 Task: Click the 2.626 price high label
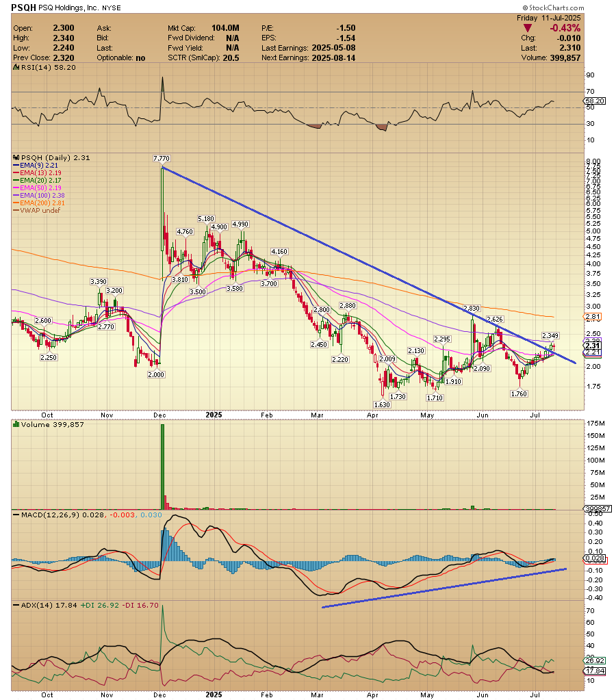pyautogui.click(x=495, y=319)
